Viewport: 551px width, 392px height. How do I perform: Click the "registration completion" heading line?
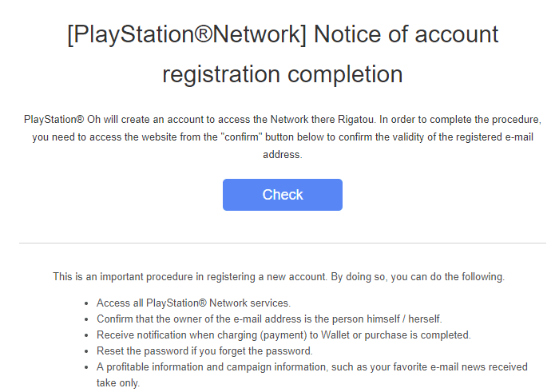click(283, 74)
